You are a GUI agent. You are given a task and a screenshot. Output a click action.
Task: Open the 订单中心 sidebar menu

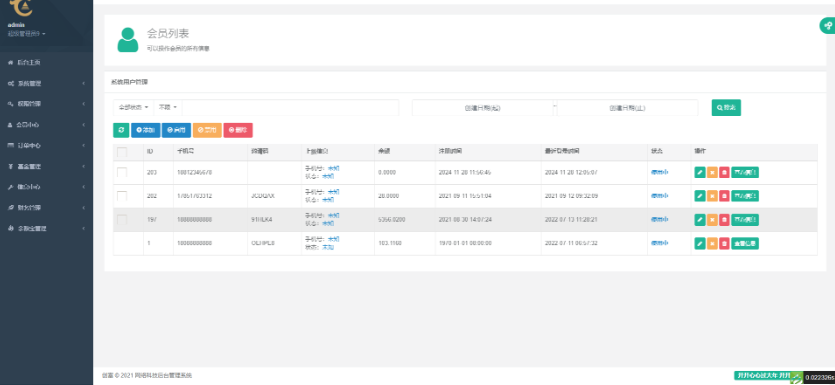tap(46, 145)
